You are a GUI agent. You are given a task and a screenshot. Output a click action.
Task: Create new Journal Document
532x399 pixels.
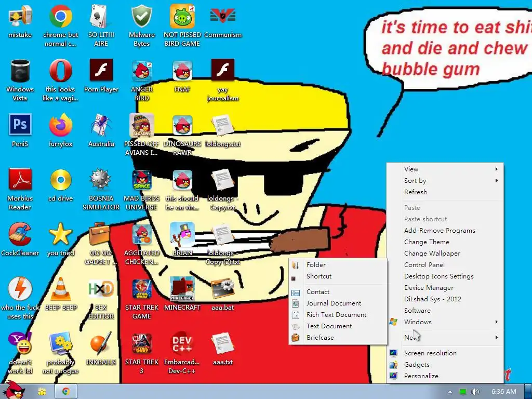pyautogui.click(x=338, y=303)
